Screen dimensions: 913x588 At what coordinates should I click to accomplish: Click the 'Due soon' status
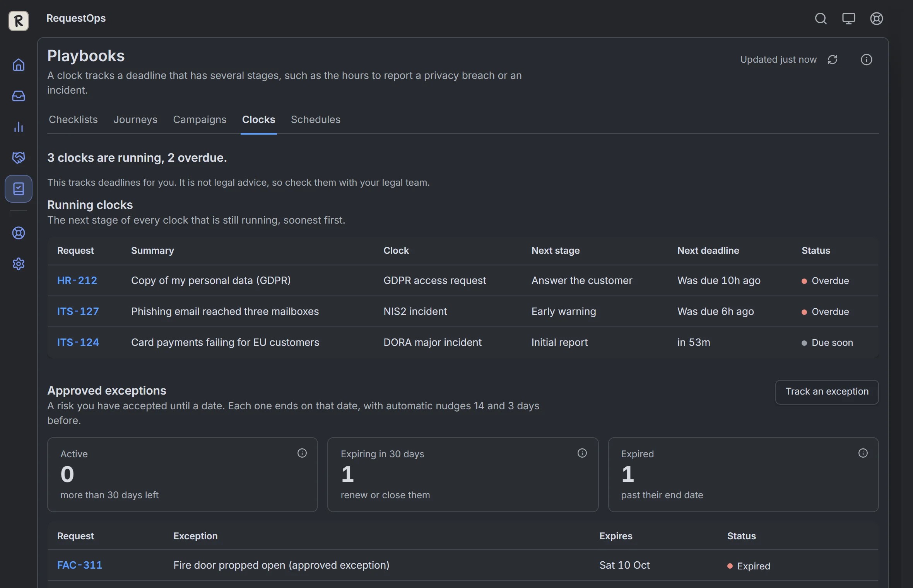(828, 343)
